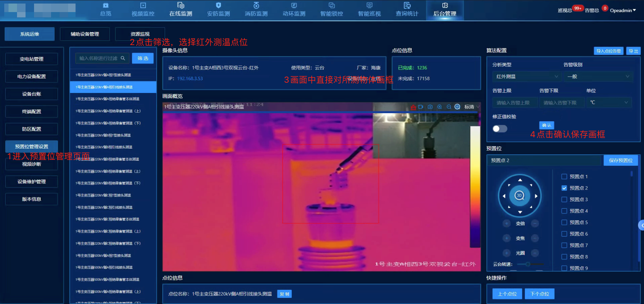The image size is (644, 304).
Task: Switch to the 在线监测 top menu
Action: 181,10
